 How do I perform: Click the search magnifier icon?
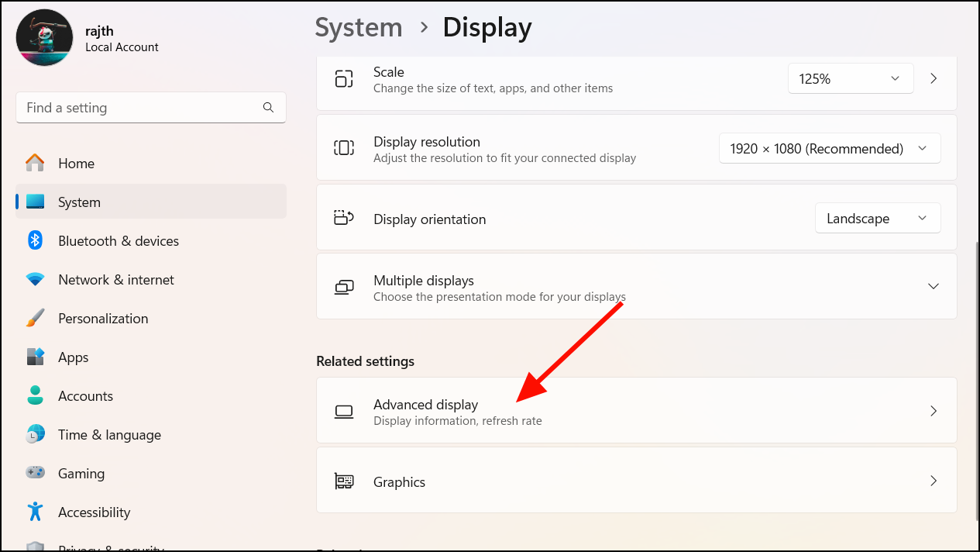(268, 108)
